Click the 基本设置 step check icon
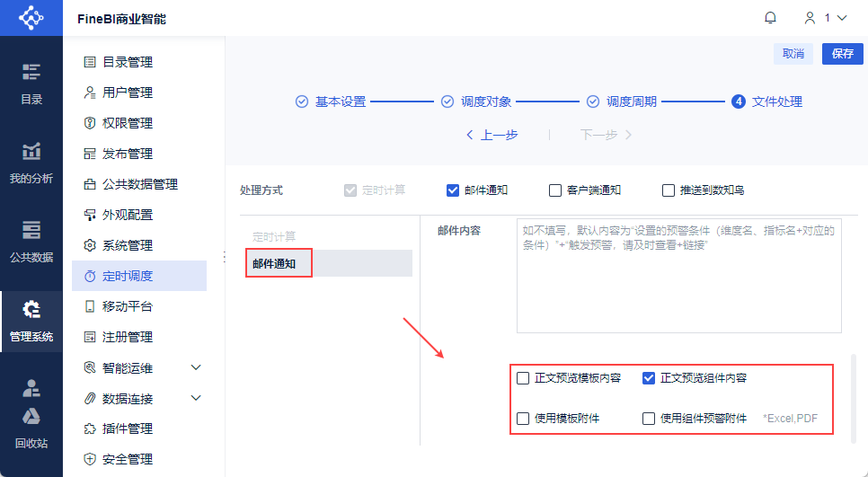Screen dimensions: 868x477 (x=302, y=102)
